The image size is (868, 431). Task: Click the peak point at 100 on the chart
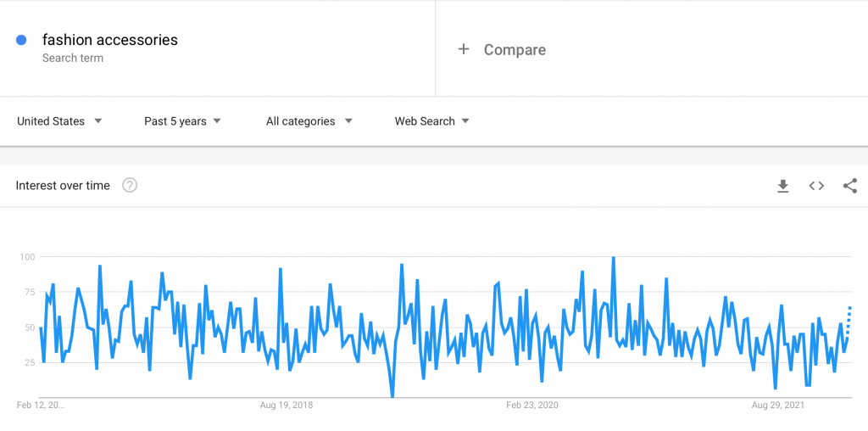(x=614, y=258)
